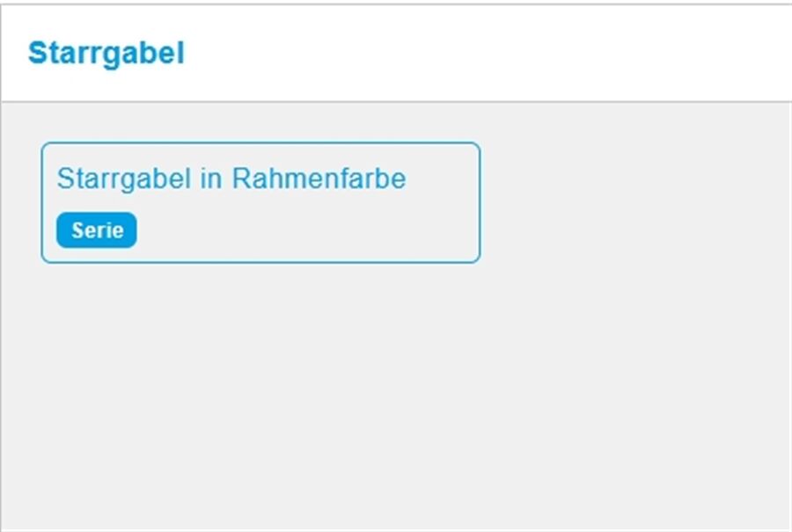The width and height of the screenshot is (792, 532).
Task: Click the card title text Starrgabel in Rahmenfarbe
Action: tap(231, 179)
